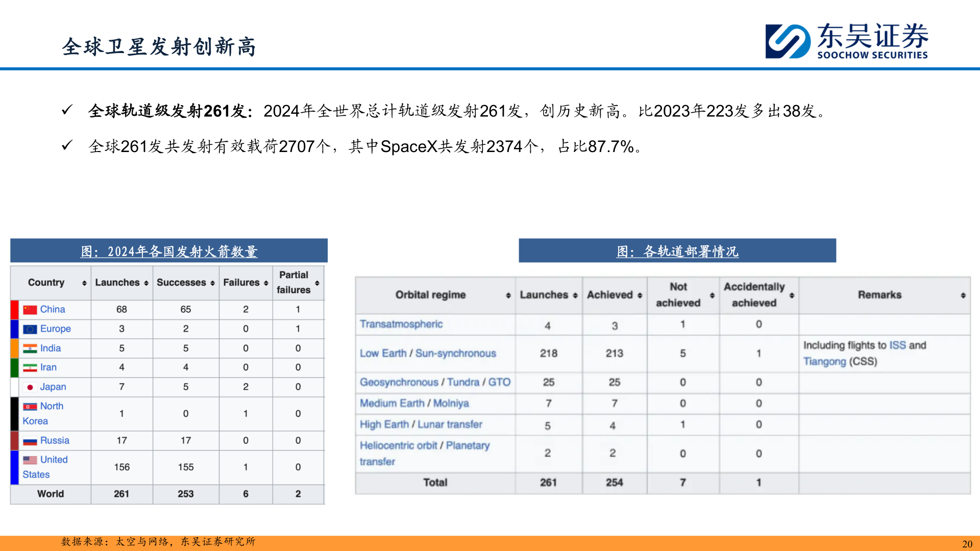Open the sort control on Orbital regime header
Screen dimensions: 980x551
[507, 295]
